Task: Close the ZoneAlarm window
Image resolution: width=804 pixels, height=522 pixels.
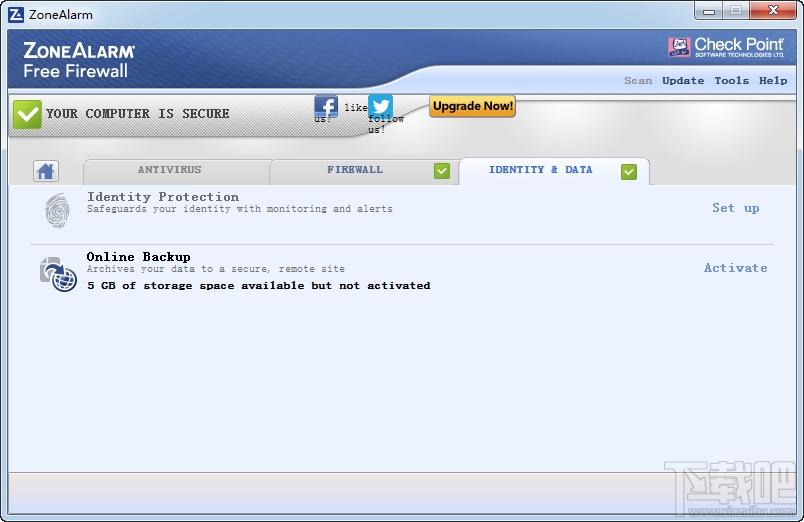Action: click(773, 10)
